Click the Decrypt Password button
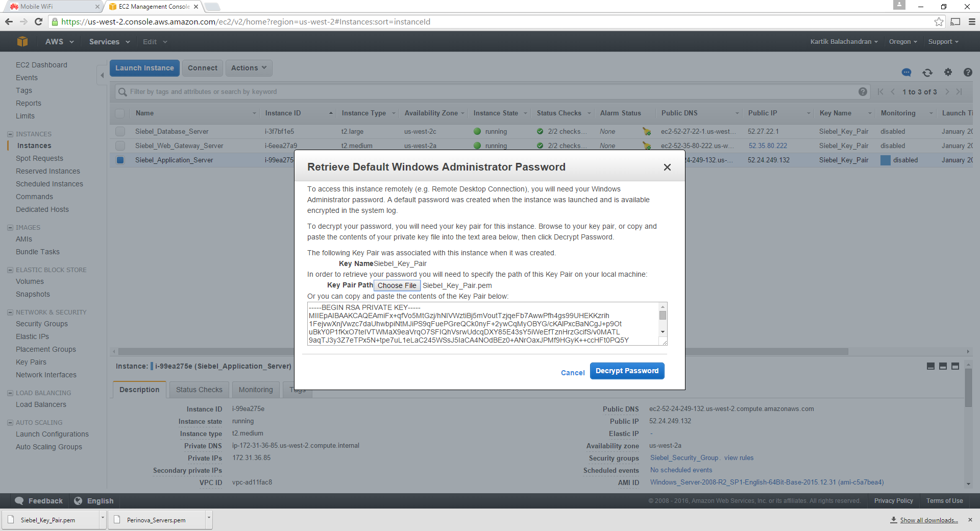980x531 pixels. 627,371
